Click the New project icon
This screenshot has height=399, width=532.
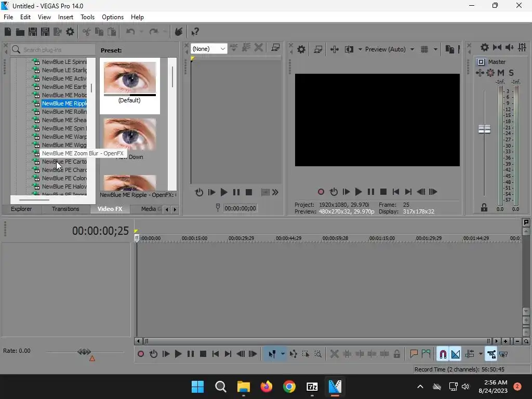click(x=8, y=32)
